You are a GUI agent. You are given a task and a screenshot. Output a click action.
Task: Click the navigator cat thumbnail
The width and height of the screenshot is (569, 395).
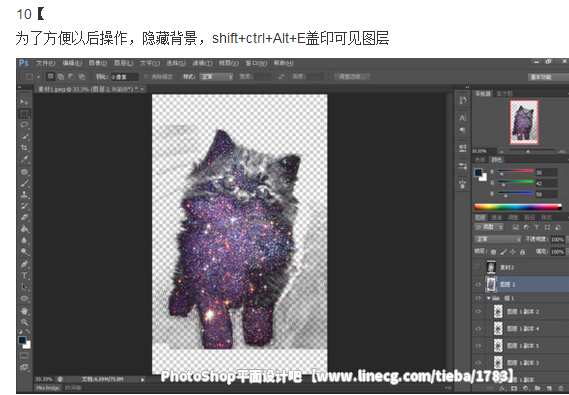pos(524,122)
